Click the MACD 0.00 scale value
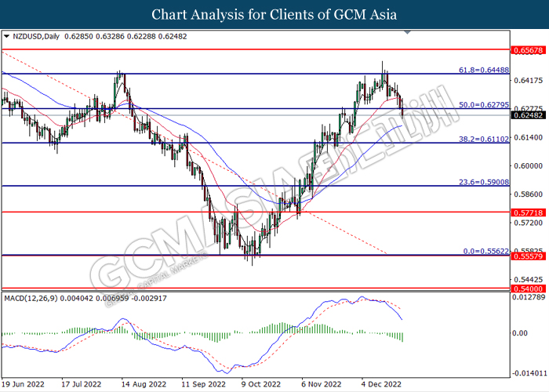 519,333
